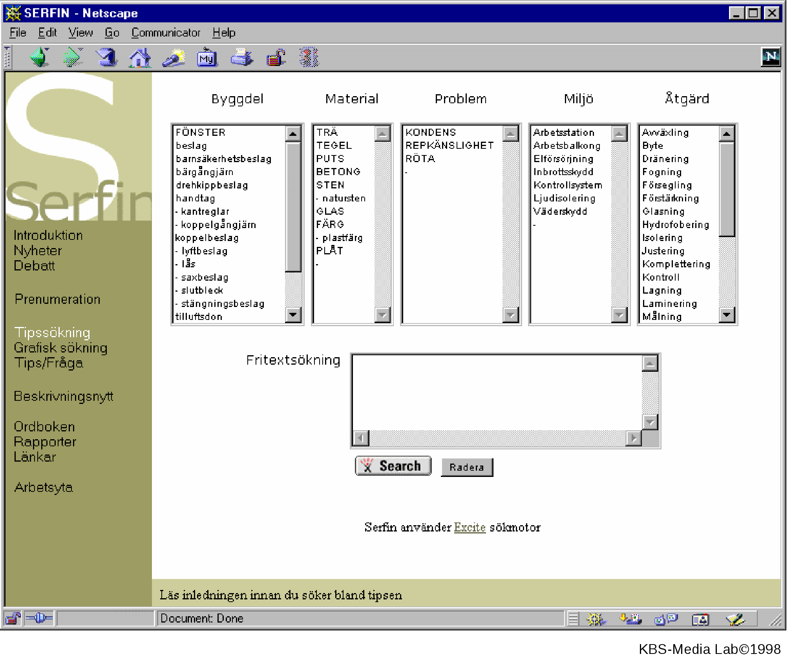Click the Byggdel list scrollbar thumb
Viewport: 804px width, 672px height.
[x=293, y=207]
